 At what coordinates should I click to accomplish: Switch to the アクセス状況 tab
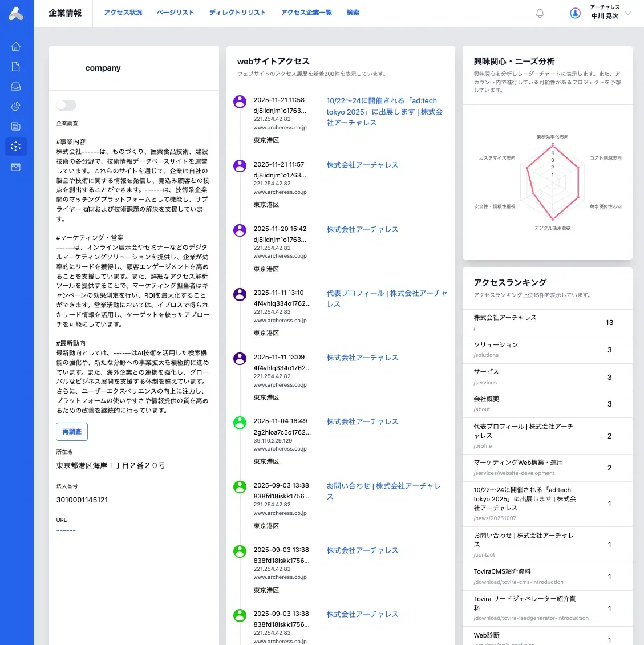click(x=123, y=13)
